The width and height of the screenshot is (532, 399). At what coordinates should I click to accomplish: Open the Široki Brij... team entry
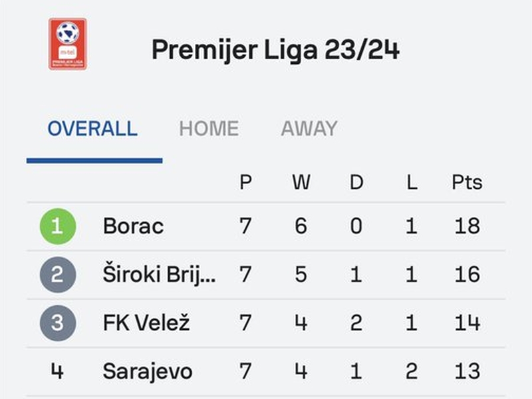pyautogui.click(x=159, y=275)
